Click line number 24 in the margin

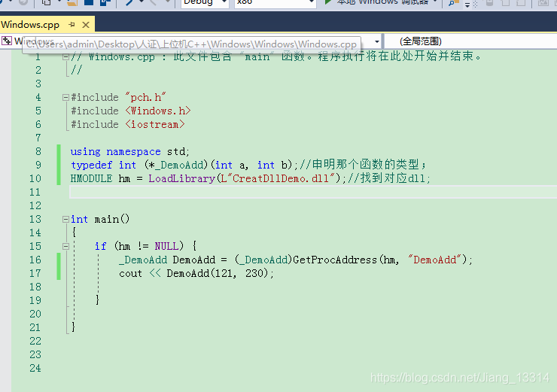point(35,368)
